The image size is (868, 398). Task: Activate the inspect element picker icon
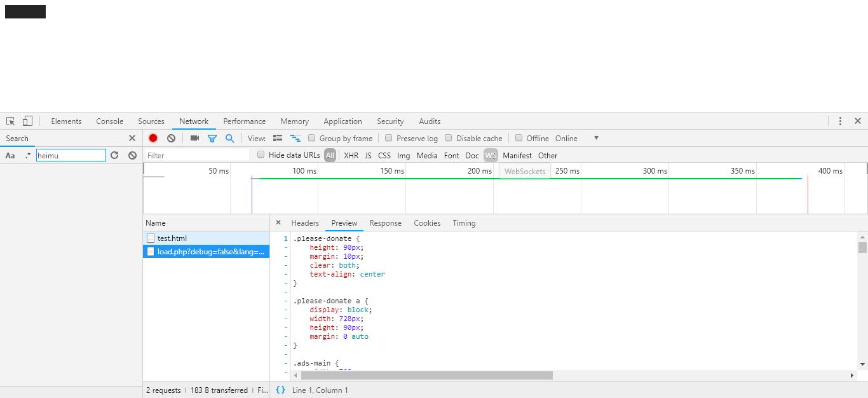point(11,121)
